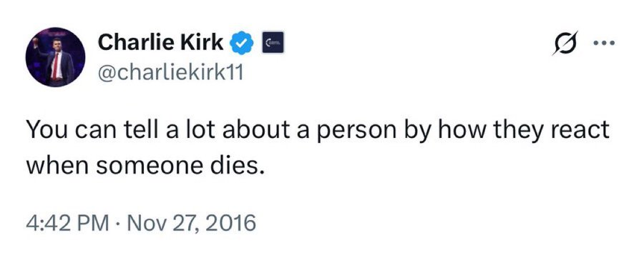Image resolution: width=644 pixels, height=258 pixels.
Task: Open the circular profile picture
Action: click(55, 56)
